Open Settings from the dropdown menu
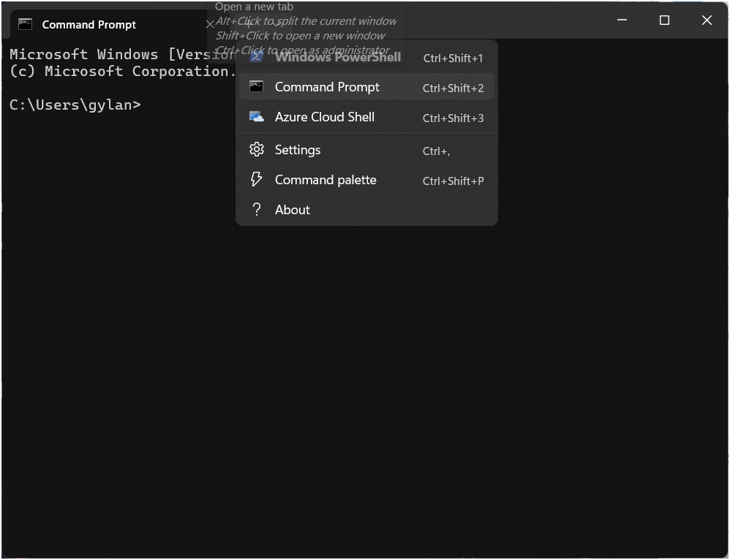The image size is (730, 560). [x=297, y=150]
